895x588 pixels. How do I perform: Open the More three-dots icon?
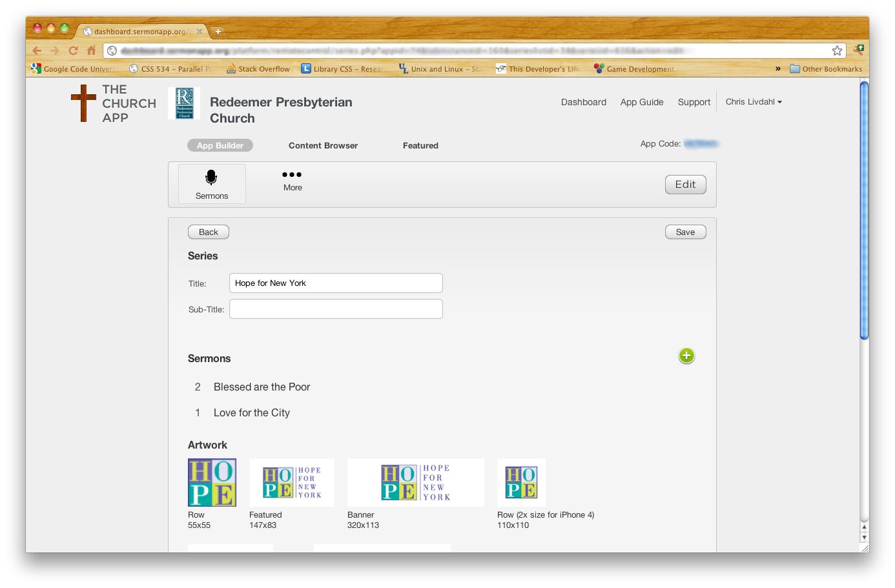point(292,175)
